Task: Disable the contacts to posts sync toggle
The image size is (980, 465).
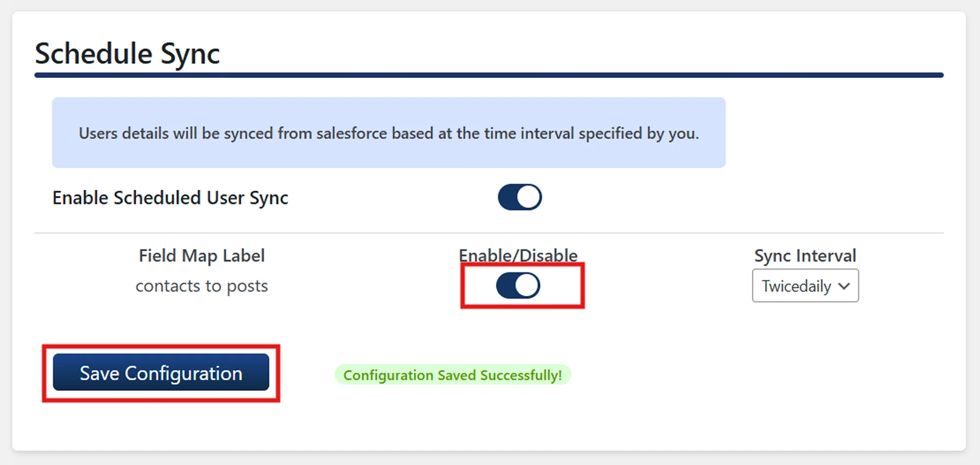Action: pyautogui.click(x=518, y=285)
